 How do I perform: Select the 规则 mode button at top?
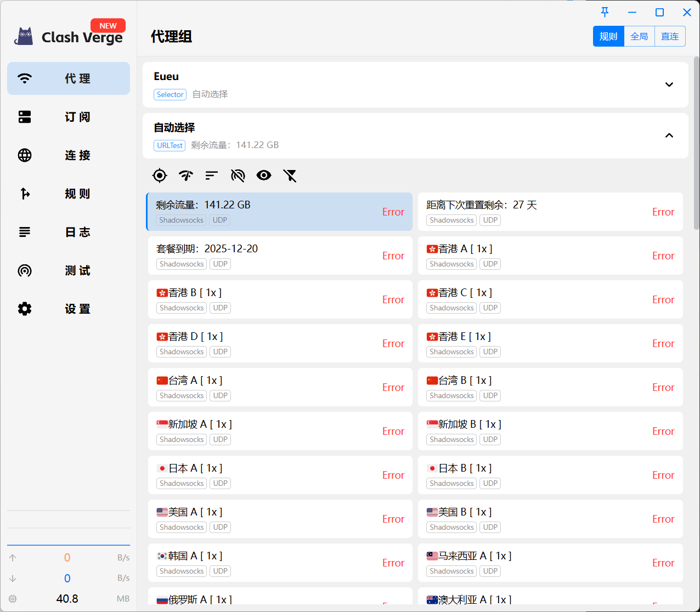coord(608,36)
